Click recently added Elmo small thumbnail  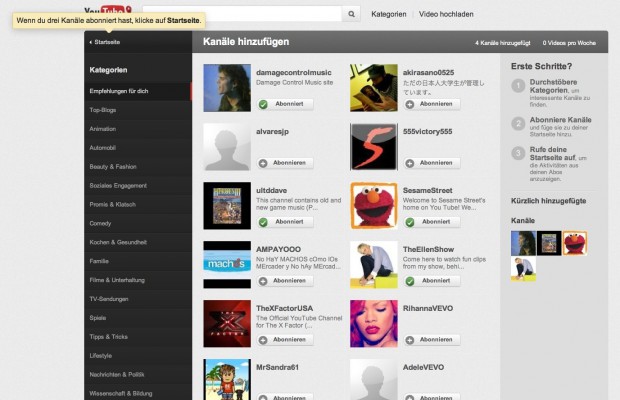click(x=575, y=243)
